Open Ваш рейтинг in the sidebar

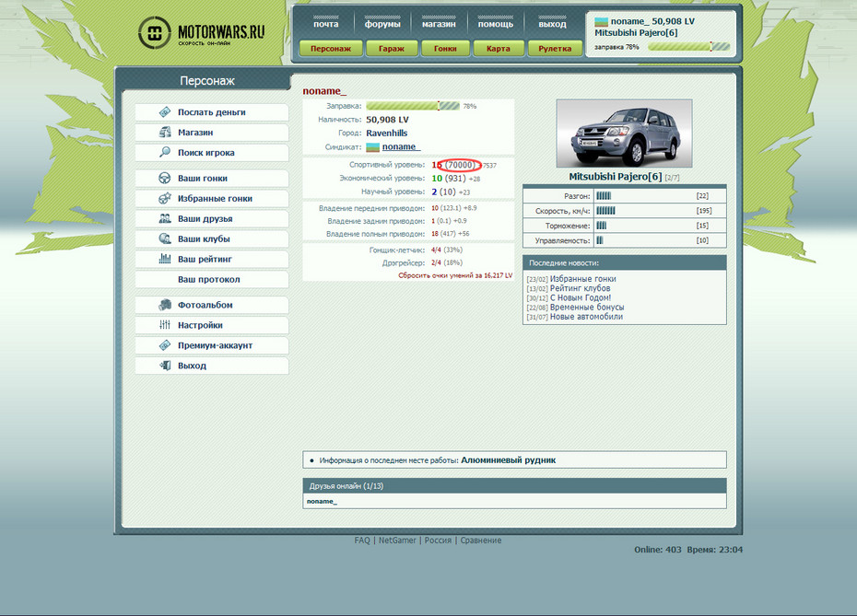(x=212, y=259)
